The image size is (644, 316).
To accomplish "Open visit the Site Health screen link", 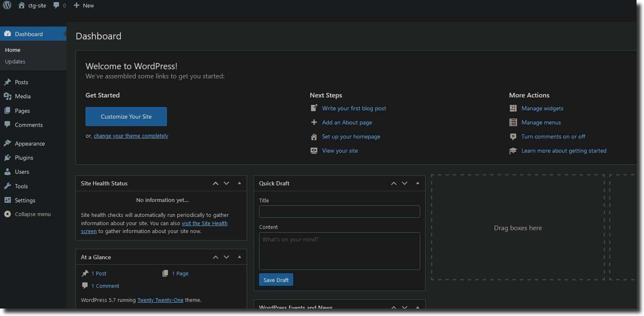I will [205, 223].
